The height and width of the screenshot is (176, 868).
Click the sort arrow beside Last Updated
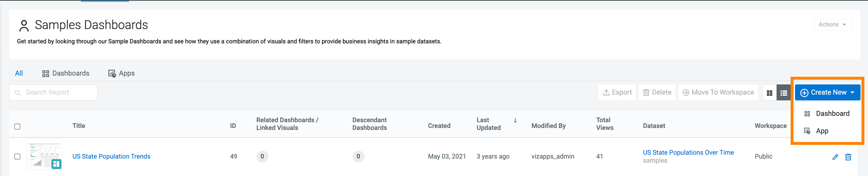tap(515, 121)
